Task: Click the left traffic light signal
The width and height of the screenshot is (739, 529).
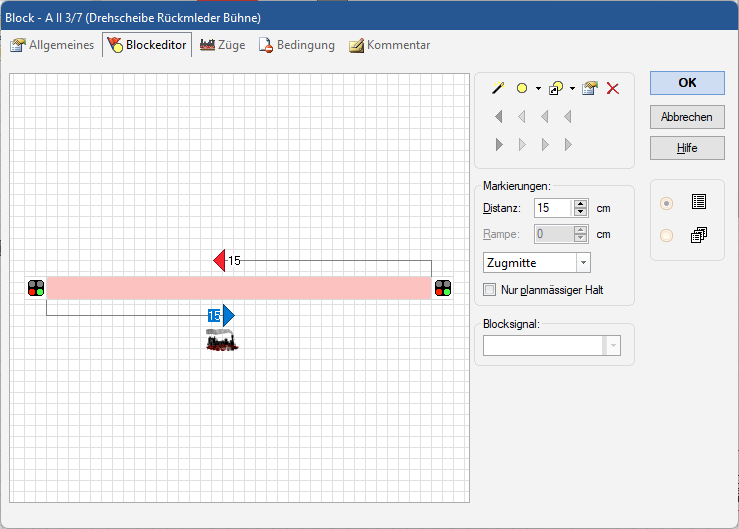Action: [36, 288]
